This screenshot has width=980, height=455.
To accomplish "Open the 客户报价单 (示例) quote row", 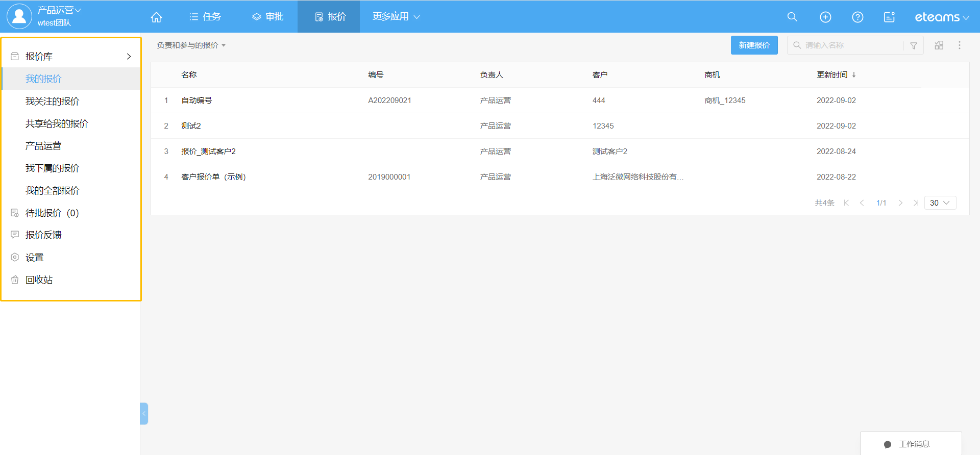I will tap(213, 177).
